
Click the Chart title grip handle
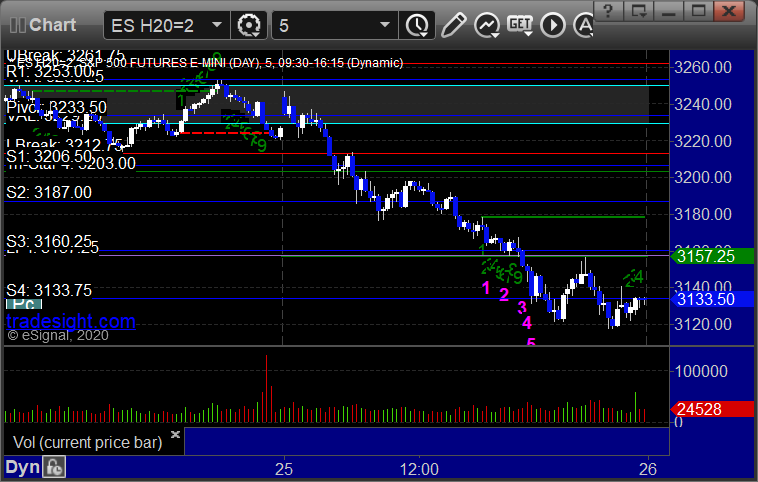click(17, 25)
